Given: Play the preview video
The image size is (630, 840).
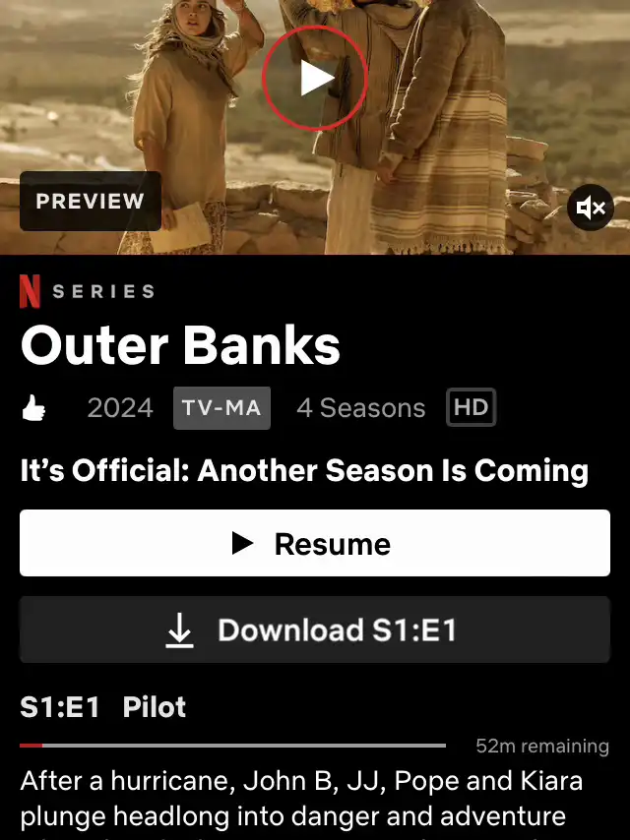Looking at the screenshot, I should 315,79.
